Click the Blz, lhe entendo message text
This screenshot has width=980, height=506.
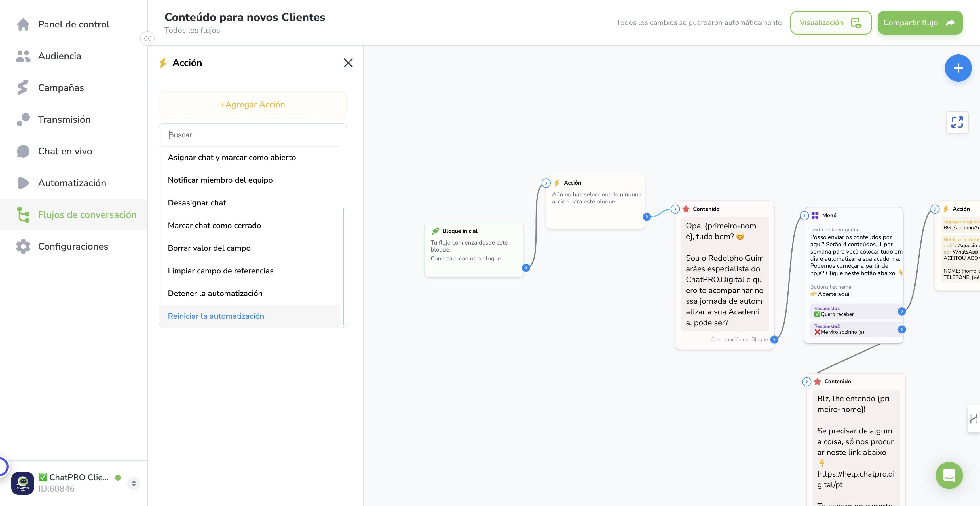click(x=856, y=448)
